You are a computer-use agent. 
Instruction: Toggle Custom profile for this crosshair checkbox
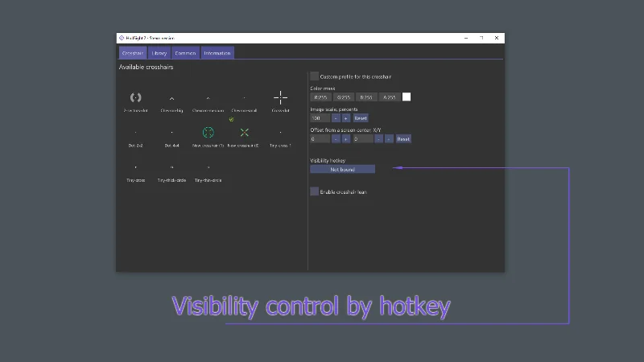pyautogui.click(x=314, y=76)
